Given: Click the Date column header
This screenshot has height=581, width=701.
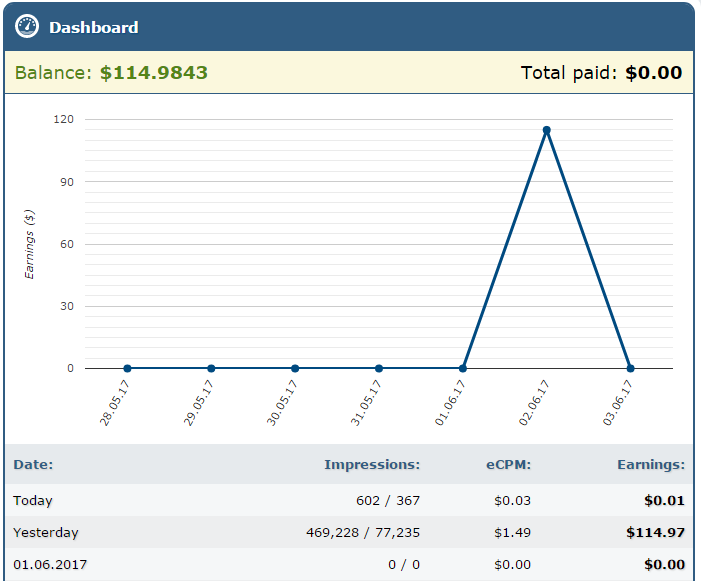Looking at the screenshot, I should (x=33, y=464).
